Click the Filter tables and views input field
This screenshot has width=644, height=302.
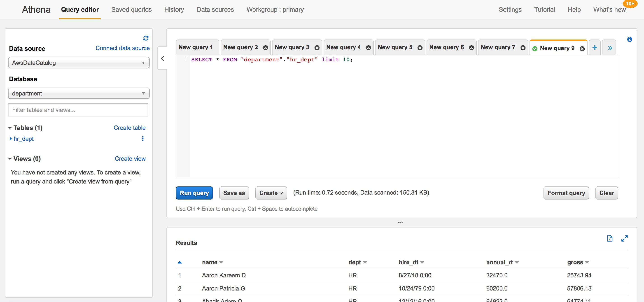click(x=78, y=109)
